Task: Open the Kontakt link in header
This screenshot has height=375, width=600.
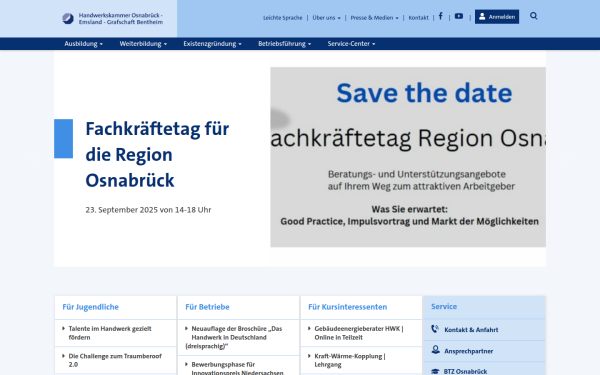Action: click(x=418, y=18)
